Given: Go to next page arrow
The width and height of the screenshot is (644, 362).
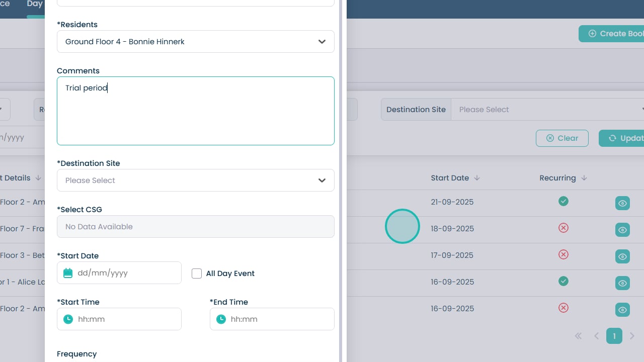Looking at the screenshot, I should pyautogui.click(x=632, y=336).
